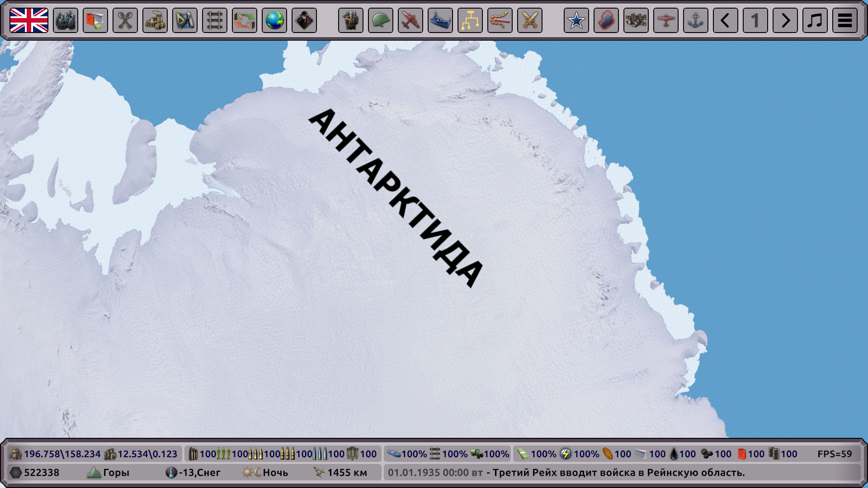The width and height of the screenshot is (868, 488).
Task: Open the yellow hierarchy chart icon
Action: tap(470, 20)
